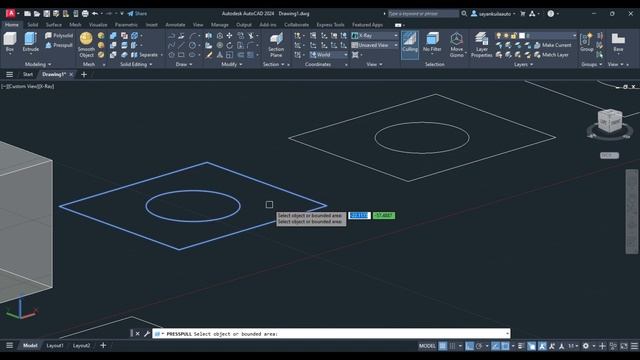Open the Unsaved View dropdown
Image resolution: width=640 pixels, height=360 pixels.
[x=374, y=45]
